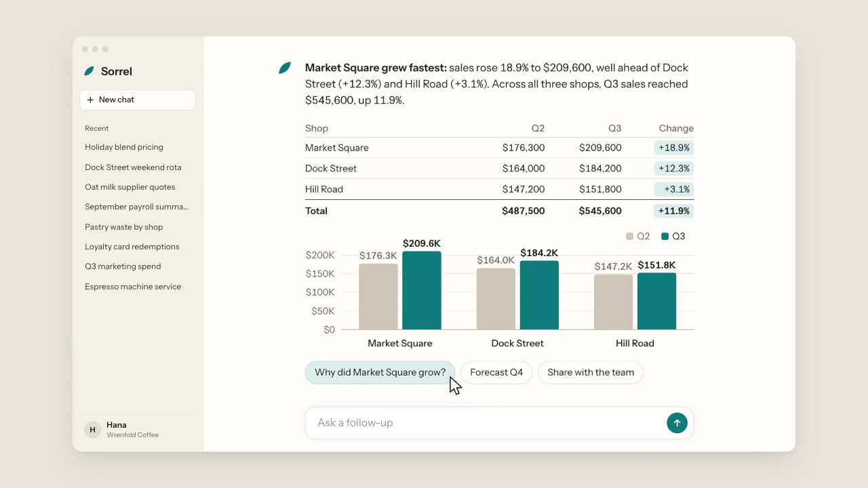Choose the Forecast Q4 suggestion chip
Viewport: 868px width, 488px height.
[x=496, y=372]
